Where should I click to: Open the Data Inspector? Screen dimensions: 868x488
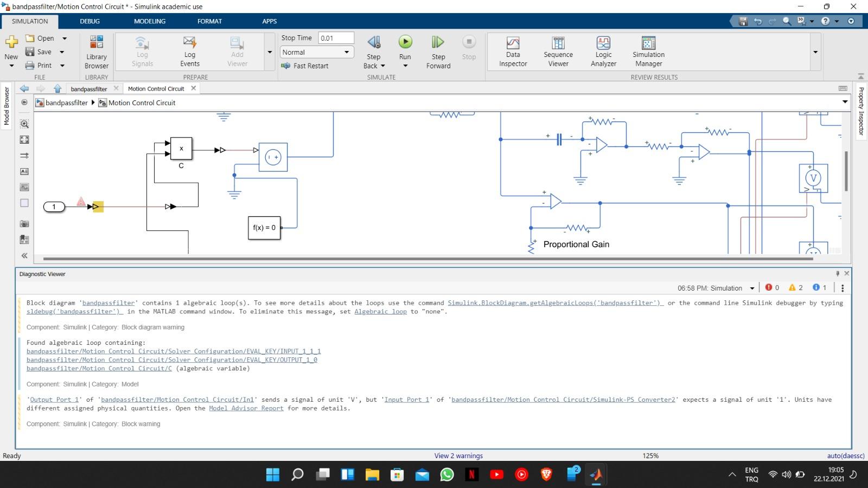click(512, 52)
